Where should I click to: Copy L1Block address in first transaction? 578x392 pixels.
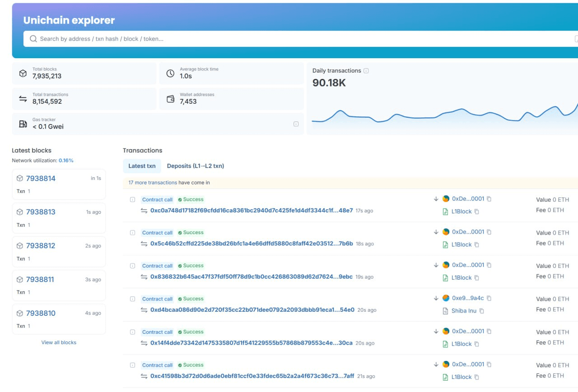(477, 212)
